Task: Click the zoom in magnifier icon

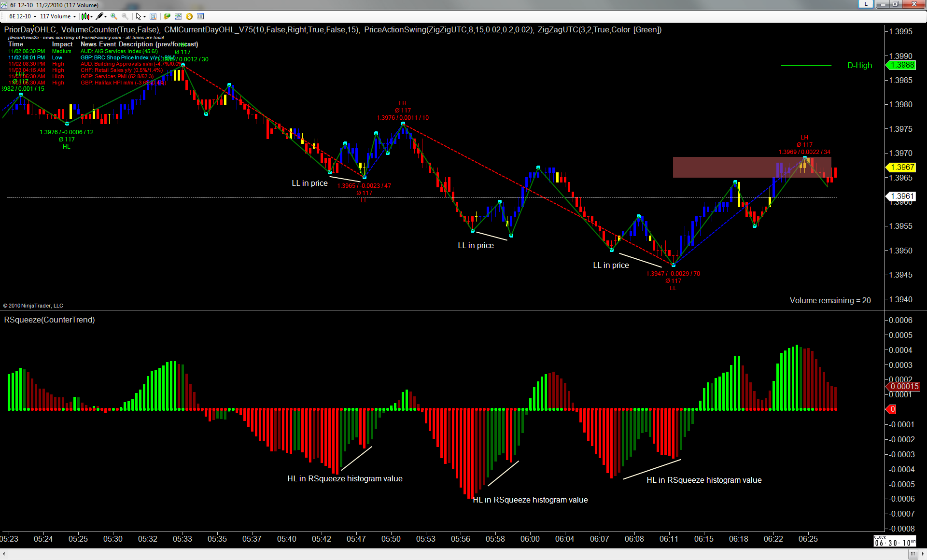Action: coord(114,16)
